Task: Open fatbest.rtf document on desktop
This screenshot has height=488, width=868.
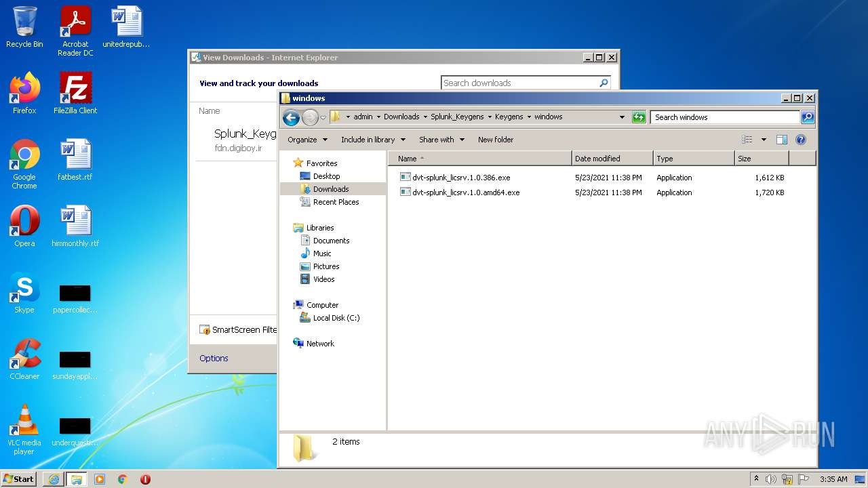Action: 75,160
